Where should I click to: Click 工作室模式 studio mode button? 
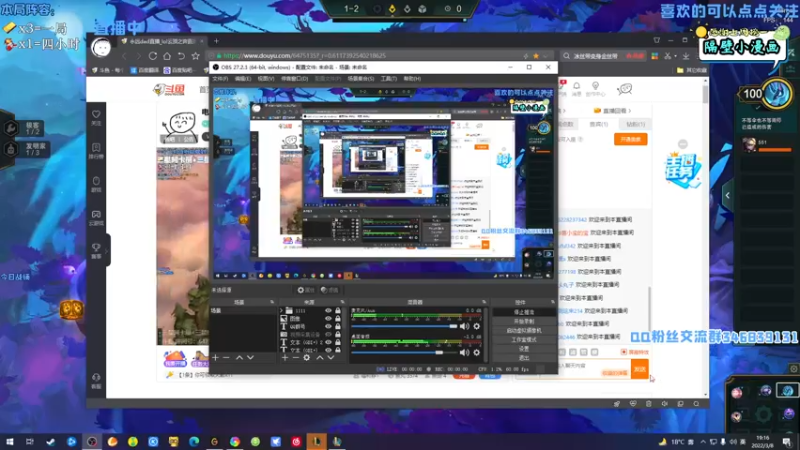[x=524, y=340]
